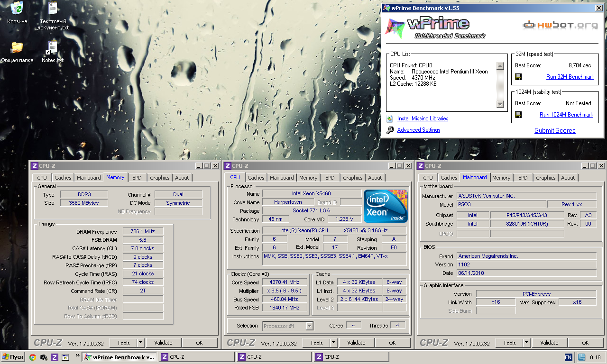Open Mainboard tab in Processor CPU-Z window
The width and height of the screenshot is (607, 364).
click(282, 178)
